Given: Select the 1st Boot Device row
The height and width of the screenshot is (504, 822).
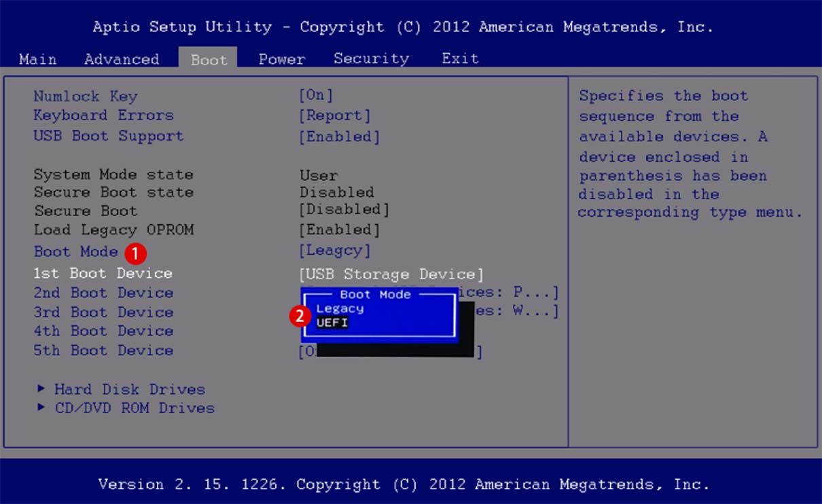Looking at the screenshot, I should [x=103, y=273].
